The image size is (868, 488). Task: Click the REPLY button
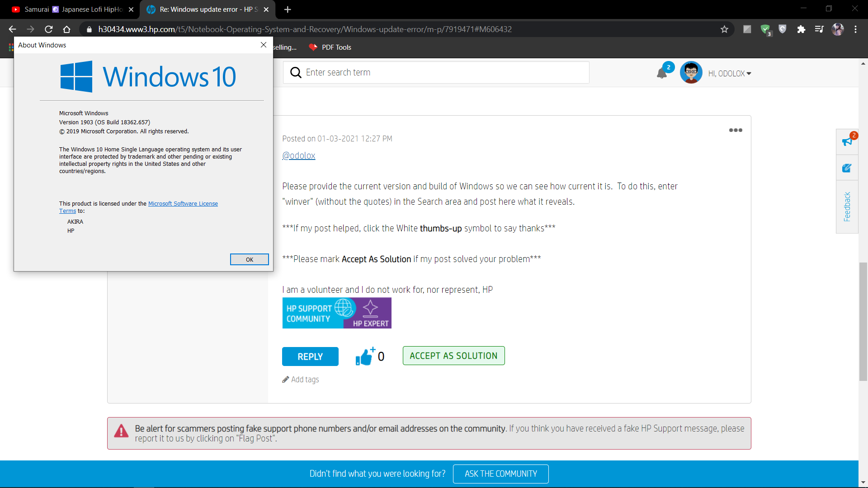[x=310, y=357]
